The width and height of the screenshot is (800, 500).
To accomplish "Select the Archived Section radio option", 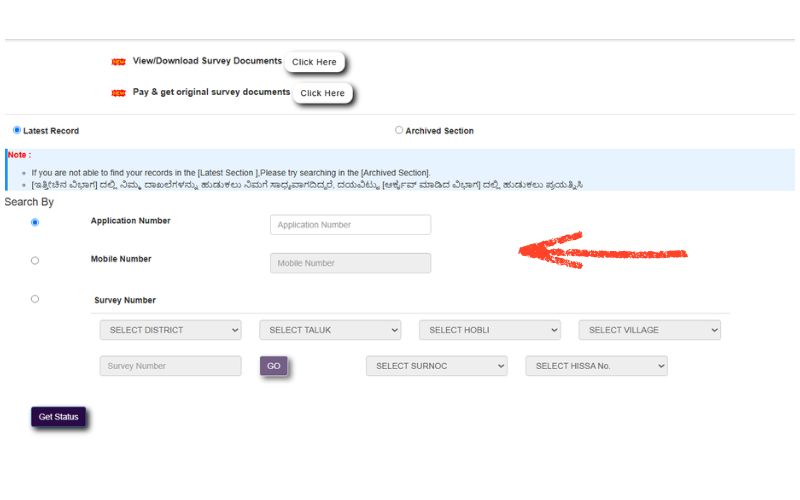I will tap(399, 130).
